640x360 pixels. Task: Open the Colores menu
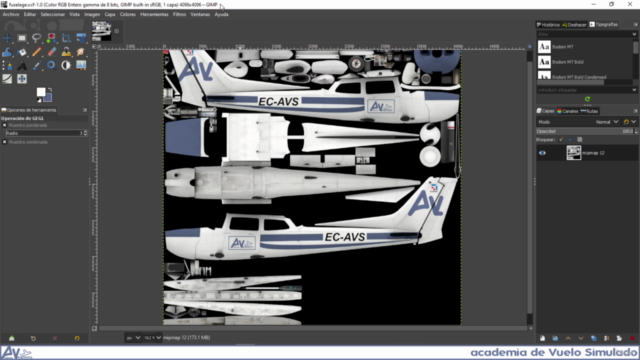pos(127,14)
